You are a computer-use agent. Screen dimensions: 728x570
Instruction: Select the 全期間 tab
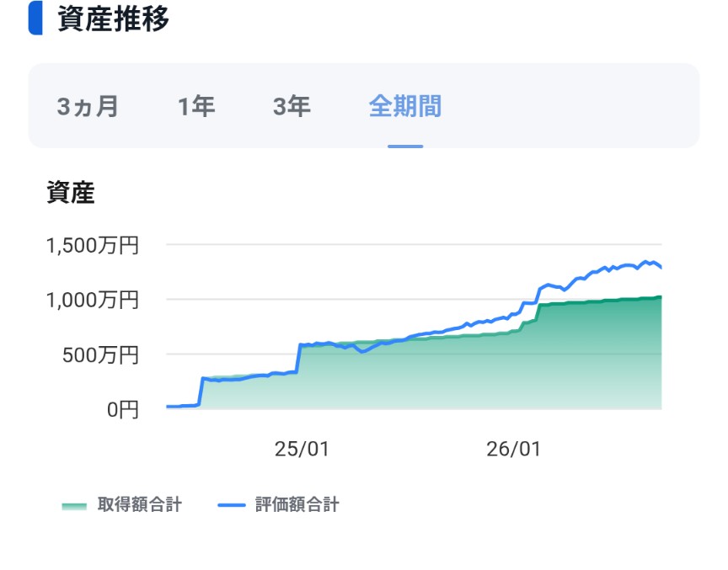[404, 106]
